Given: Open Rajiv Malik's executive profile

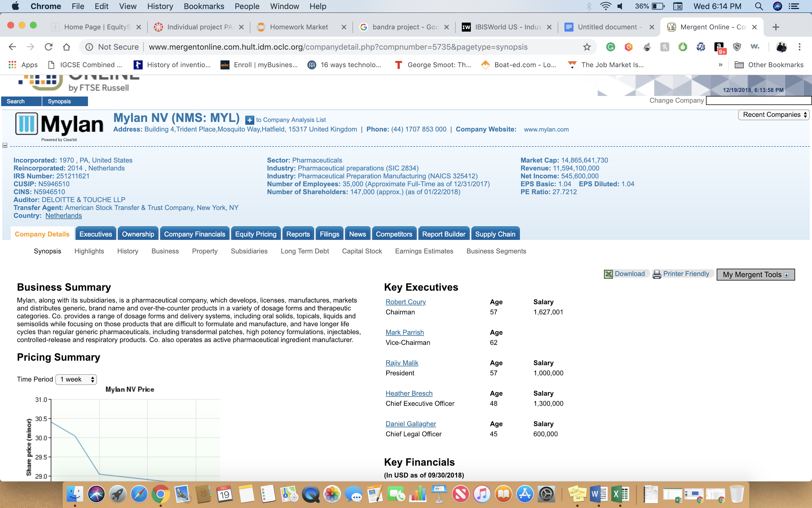Looking at the screenshot, I should point(402,363).
